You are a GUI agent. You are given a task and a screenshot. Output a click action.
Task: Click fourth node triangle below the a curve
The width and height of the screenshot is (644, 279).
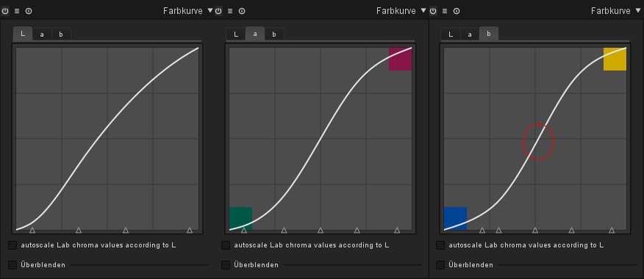[357, 231]
